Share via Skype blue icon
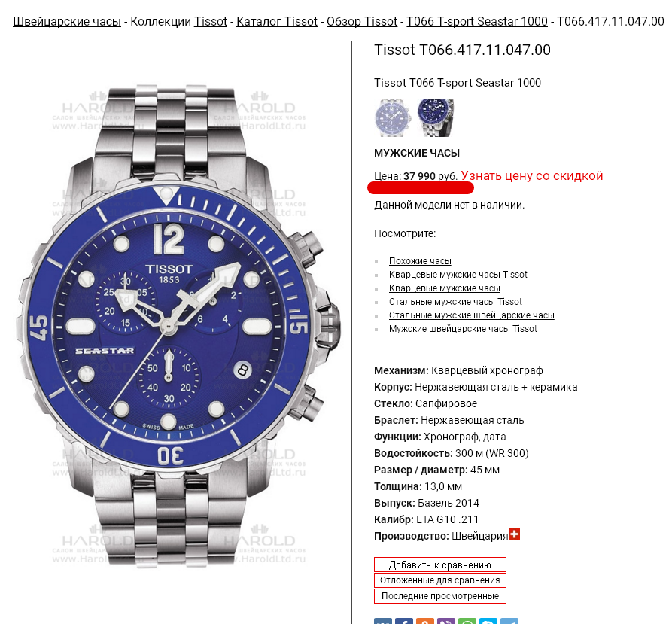 click(x=488, y=622)
